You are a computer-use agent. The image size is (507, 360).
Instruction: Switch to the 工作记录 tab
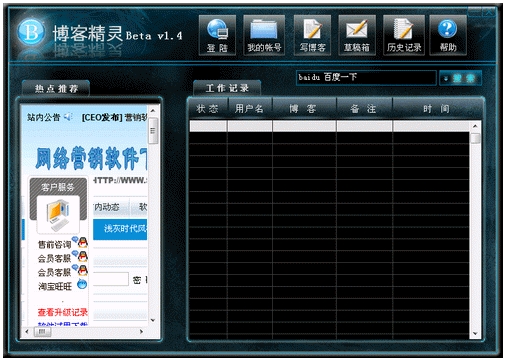point(227,88)
